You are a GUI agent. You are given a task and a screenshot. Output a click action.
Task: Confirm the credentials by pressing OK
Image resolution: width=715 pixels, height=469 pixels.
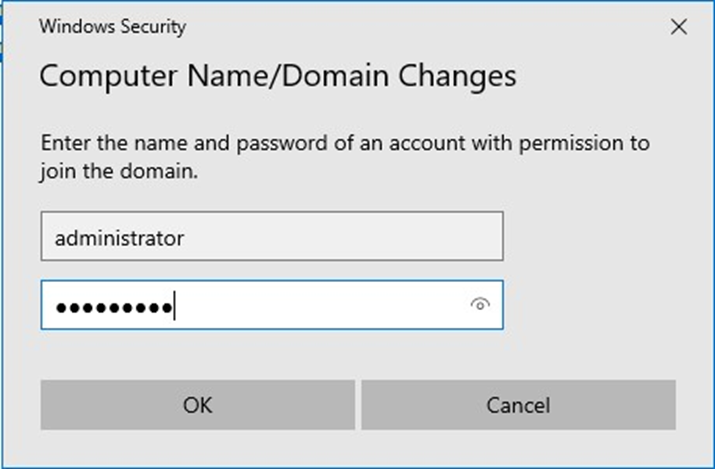[197, 405]
